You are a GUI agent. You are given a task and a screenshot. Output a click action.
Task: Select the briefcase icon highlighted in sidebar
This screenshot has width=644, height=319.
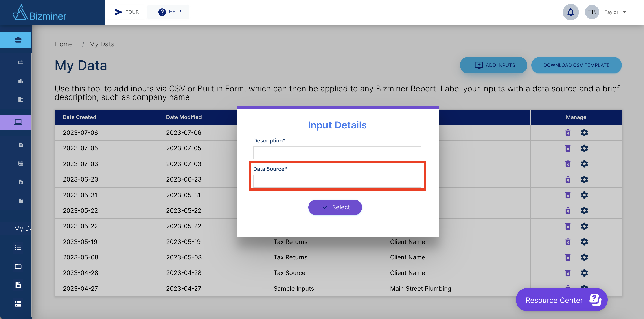pos(18,40)
